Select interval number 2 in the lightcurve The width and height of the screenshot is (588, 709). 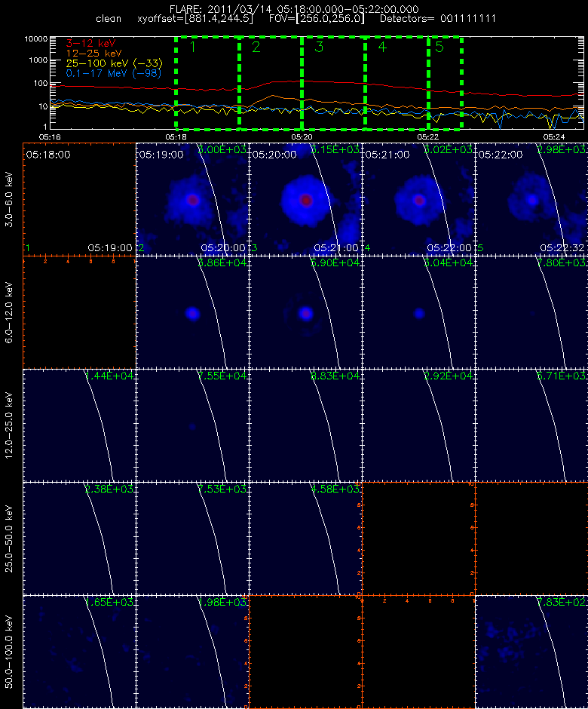tap(256, 47)
